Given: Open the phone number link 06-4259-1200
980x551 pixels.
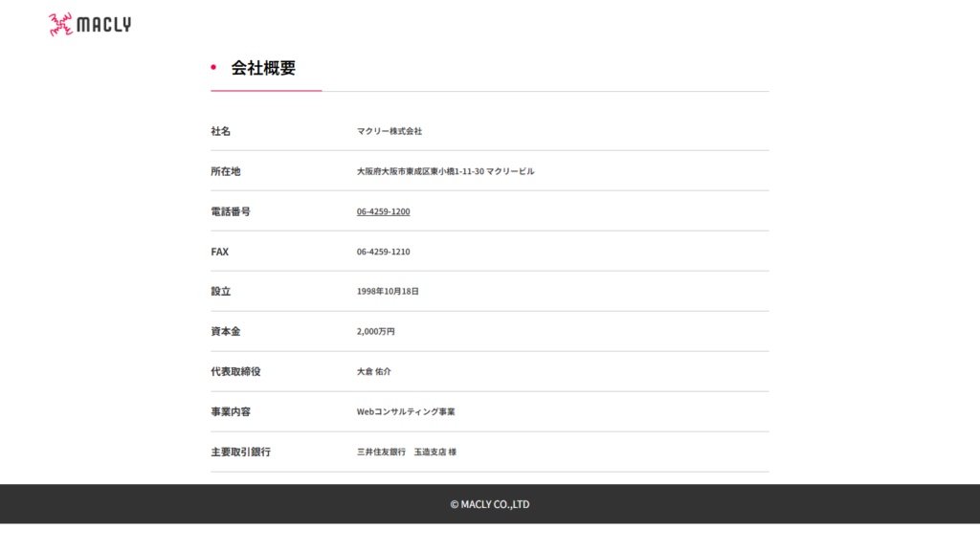Looking at the screenshot, I should click(x=383, y=211).
